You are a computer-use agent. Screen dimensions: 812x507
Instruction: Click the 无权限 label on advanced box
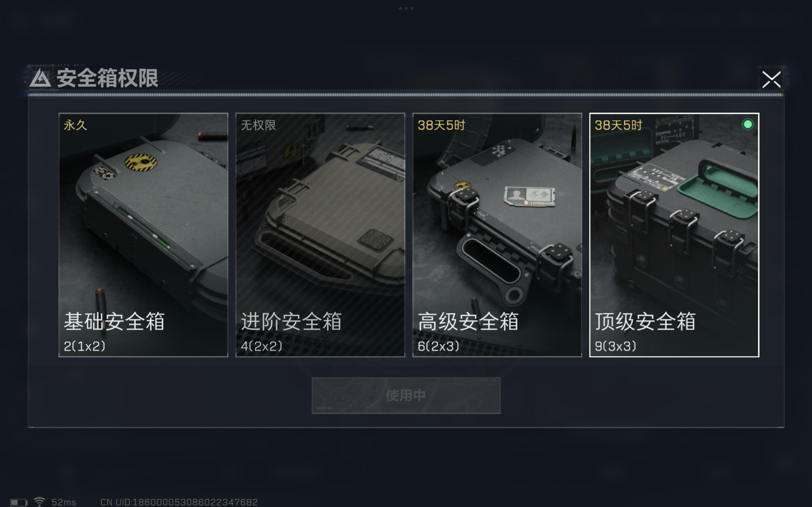click(258, 125)
